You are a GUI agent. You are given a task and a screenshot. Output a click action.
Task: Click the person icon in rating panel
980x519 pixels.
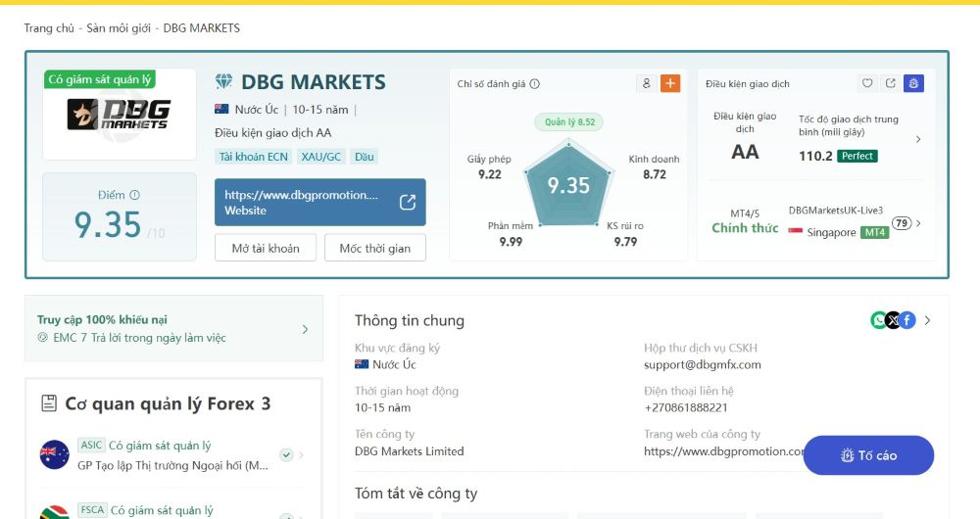tap(646, 83)
